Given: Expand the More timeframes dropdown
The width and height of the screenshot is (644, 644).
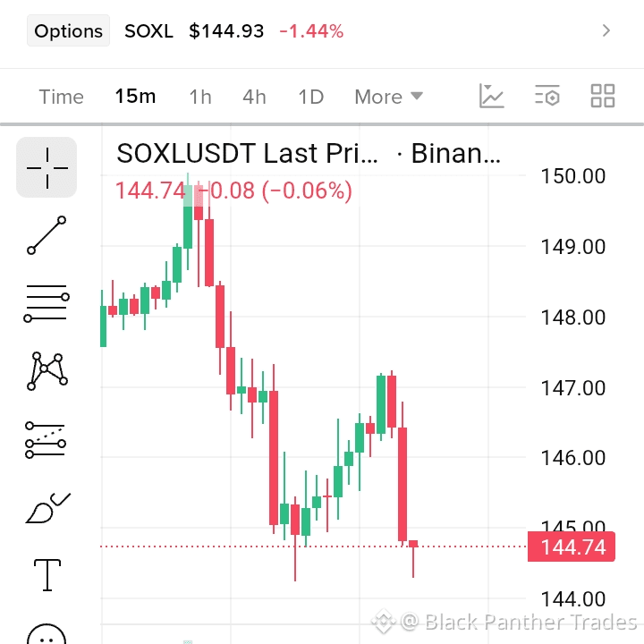Looking at the screenshot, I should coord(388,97).
